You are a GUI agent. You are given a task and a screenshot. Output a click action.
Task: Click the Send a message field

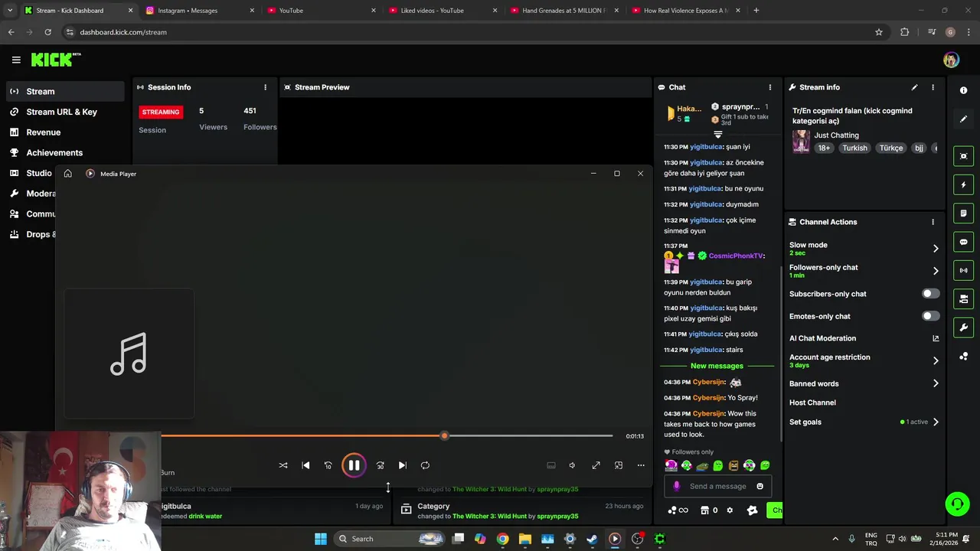click(717, 486)
